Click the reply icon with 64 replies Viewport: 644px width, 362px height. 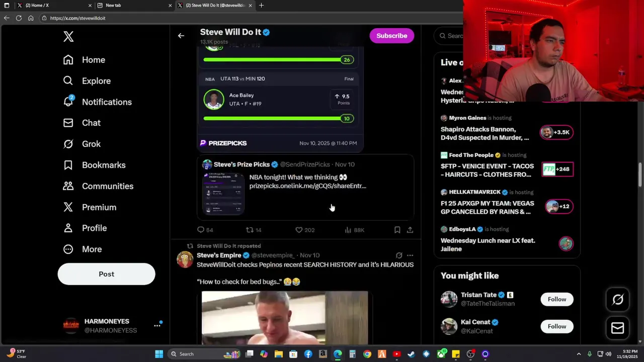pos(201,230)
